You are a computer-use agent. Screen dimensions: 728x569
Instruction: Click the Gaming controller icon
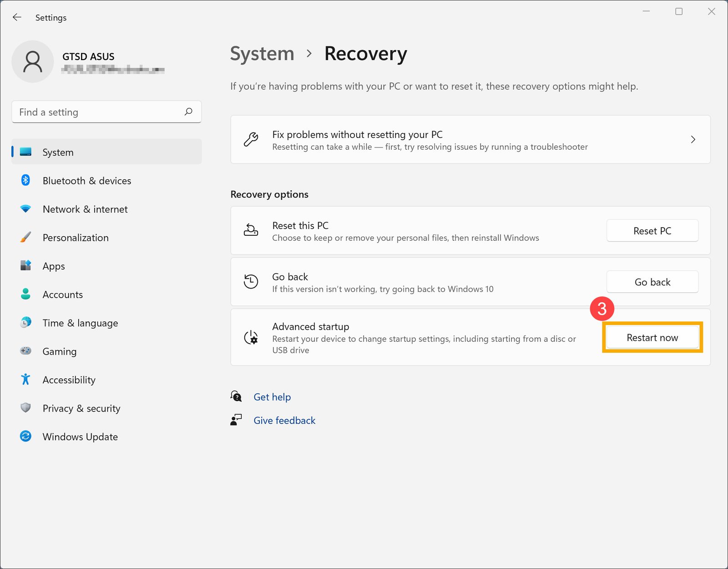coord(26,351)
